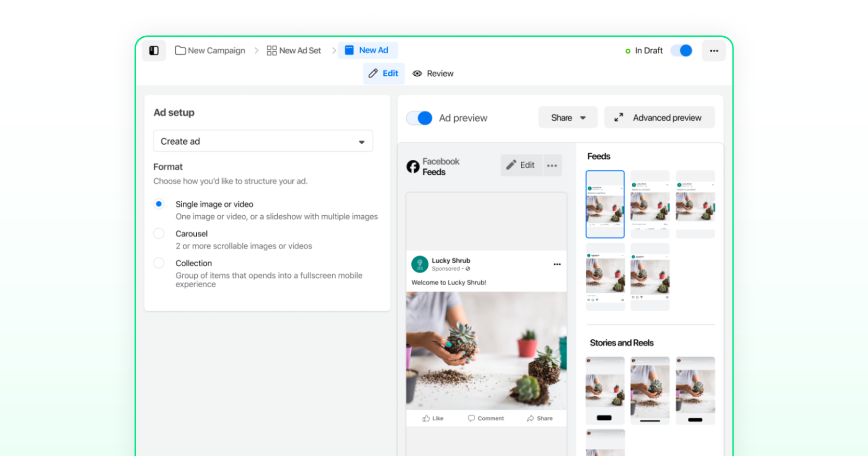868x456 pixels.
Task: Click the Stories and Reels heading
Action: [x=622, y=343]
